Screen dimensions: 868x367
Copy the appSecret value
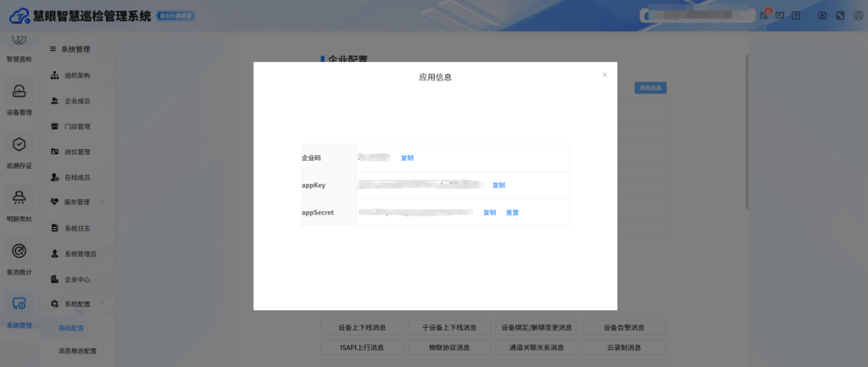pos(489,213)
